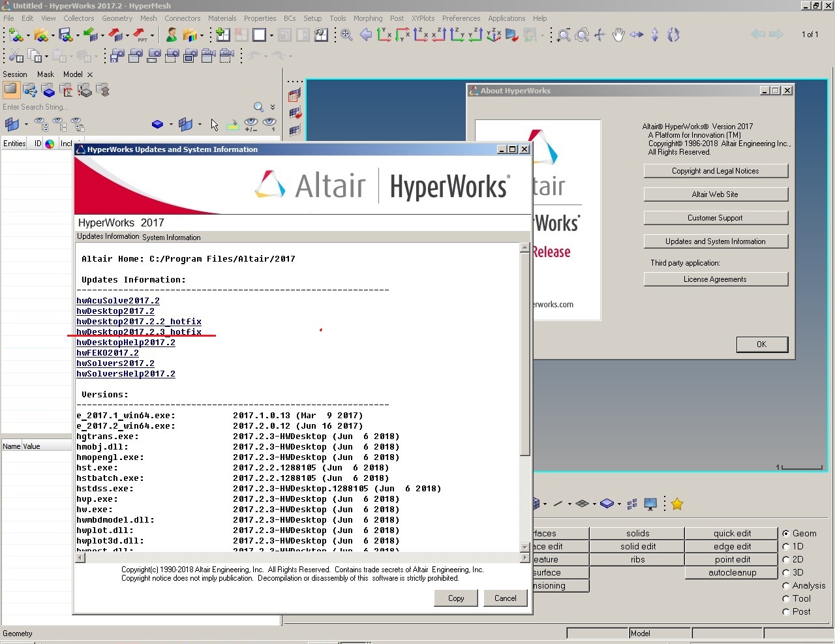Viewport: 835px width, 644px height.
Task: Switch to Model view folder icon in browser
Action: (11, 90)
